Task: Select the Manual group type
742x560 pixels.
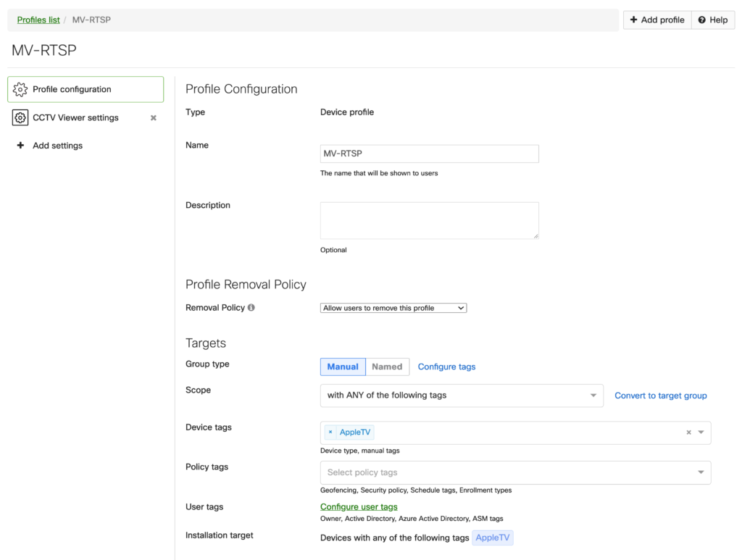Action: tap(343, 367)
